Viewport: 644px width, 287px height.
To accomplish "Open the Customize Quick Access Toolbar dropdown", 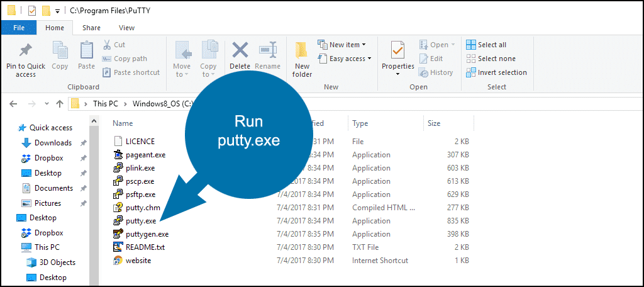I will [x=57, y=11].
